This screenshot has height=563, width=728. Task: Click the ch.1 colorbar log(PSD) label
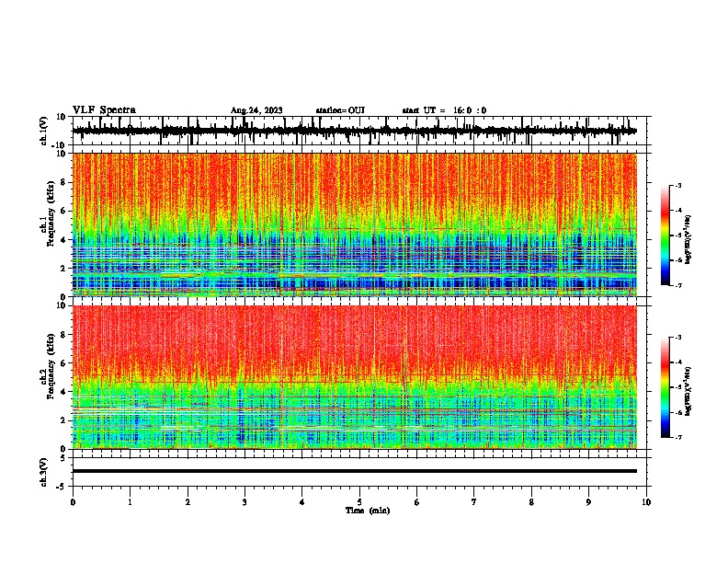coord(688,239)
